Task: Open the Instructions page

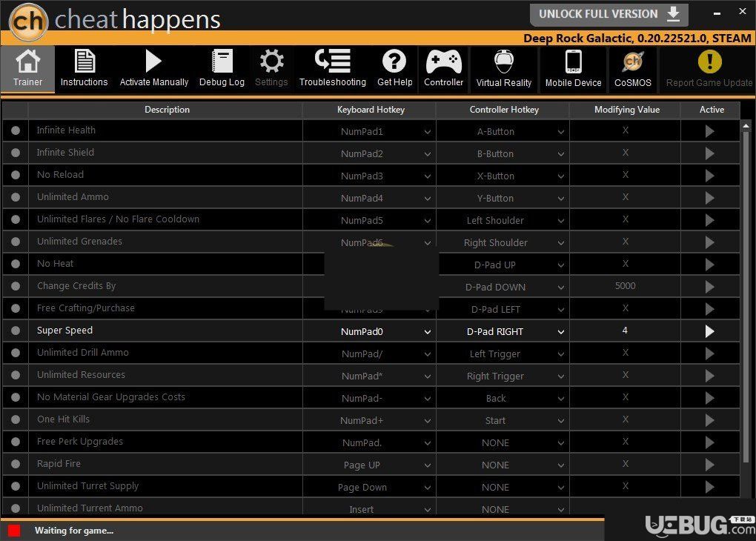Action: click(x=84, y=68)
